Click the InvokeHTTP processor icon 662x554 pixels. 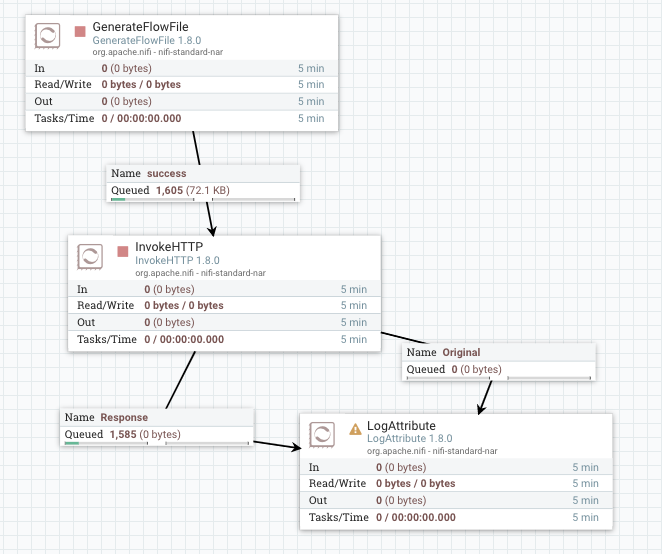(x=90, y=255)
